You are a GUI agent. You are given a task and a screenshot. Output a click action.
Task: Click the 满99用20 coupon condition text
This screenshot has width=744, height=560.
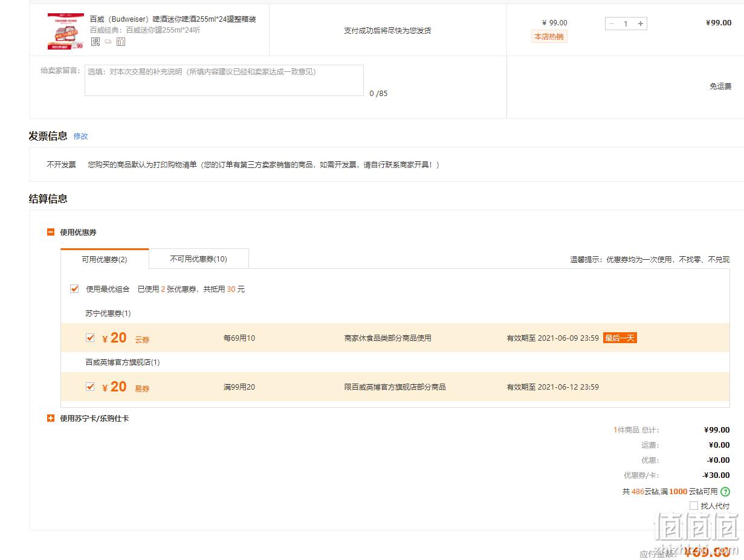[239, 387]
